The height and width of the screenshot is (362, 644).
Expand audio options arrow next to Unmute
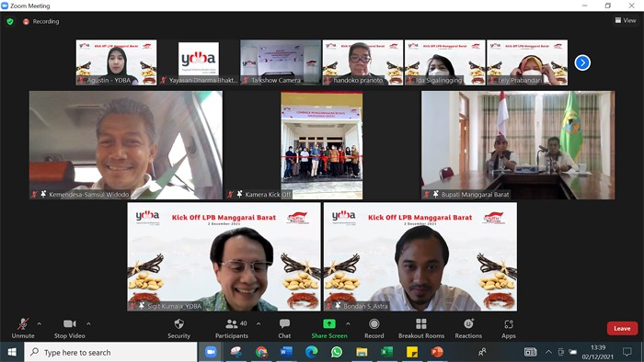coord(39,324)
